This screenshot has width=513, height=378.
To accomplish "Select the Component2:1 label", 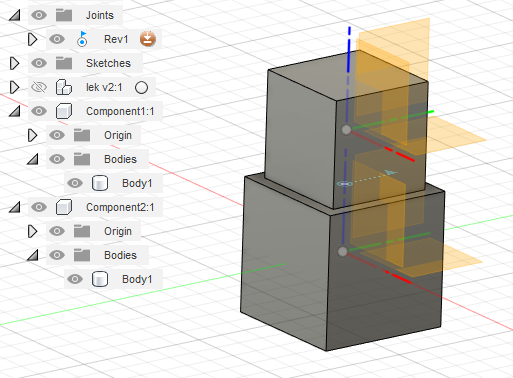I will pos(120,207).
